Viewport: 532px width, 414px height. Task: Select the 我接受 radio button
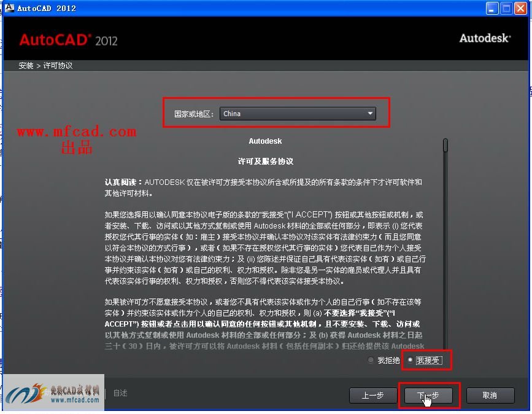pyautogui.click(x=410, y=360)
